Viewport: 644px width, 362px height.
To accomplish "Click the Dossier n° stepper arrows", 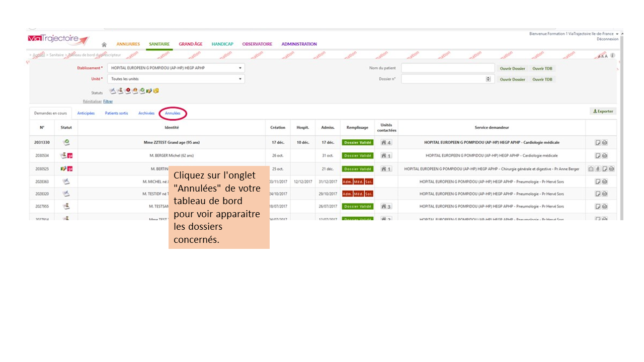I will tap(488, 79).
